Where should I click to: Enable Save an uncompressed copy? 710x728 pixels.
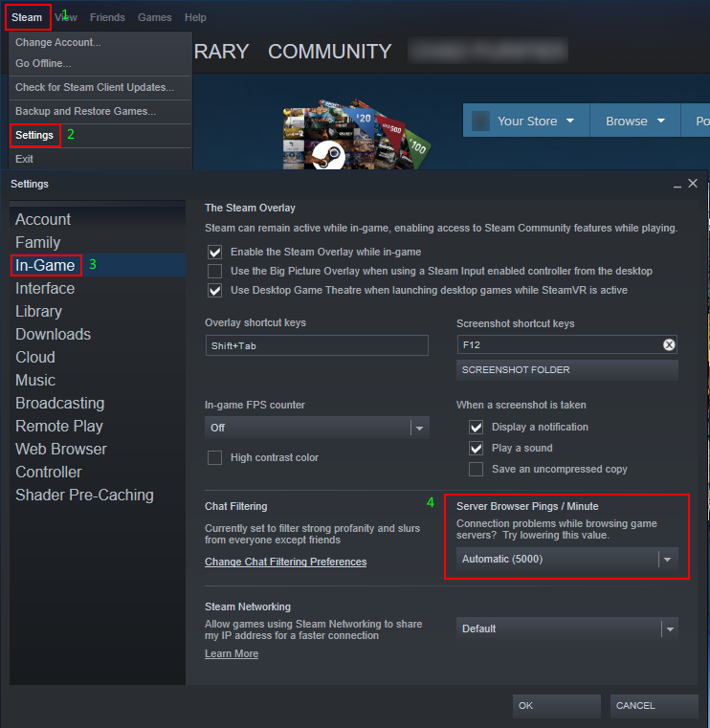pyautogui.click(x=476, y=470)
